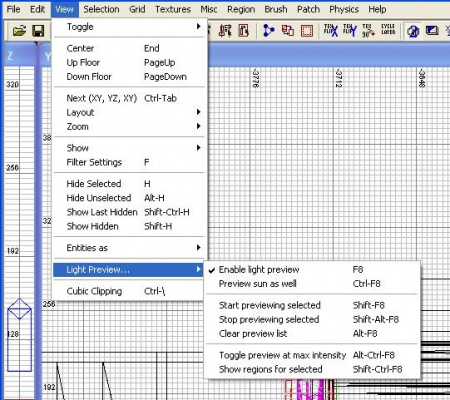The image size is (450, 400).
Task: Open the Edit menu
Action: [x=37, y=9]
